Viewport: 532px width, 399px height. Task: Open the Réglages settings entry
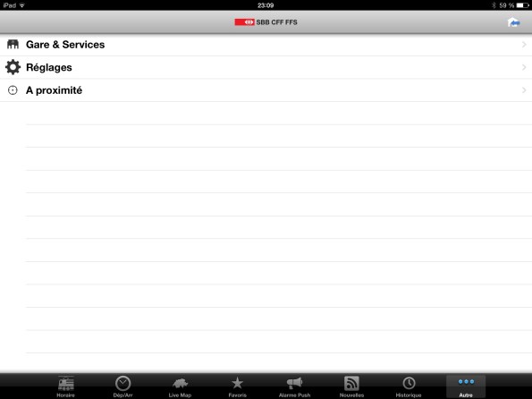[x=266, y=67]
